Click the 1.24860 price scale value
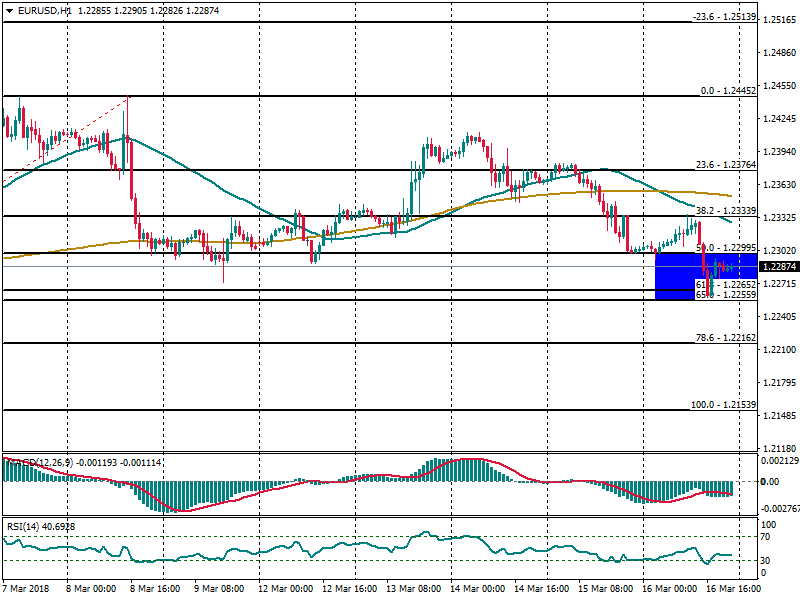 click(778, 52)
